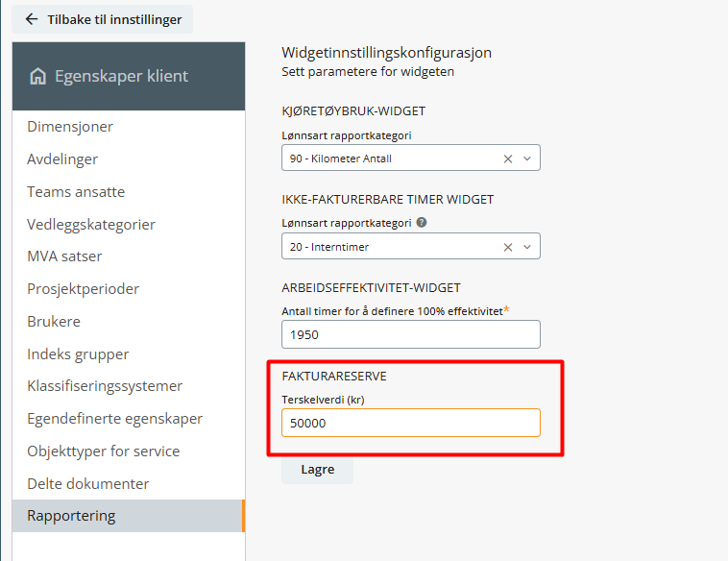Viewport: 728px width, 561px height.
Task: Click the Terskelverdi (kr) input field
Action: [411, 423]
